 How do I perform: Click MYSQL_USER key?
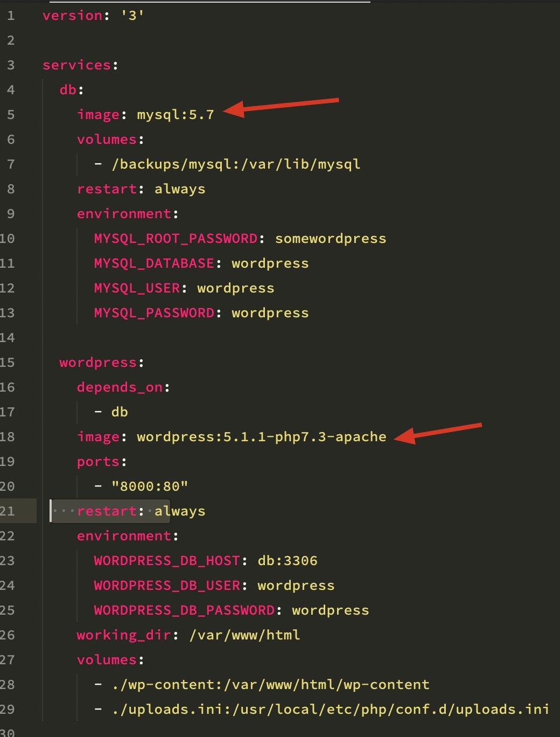[137, 288]
